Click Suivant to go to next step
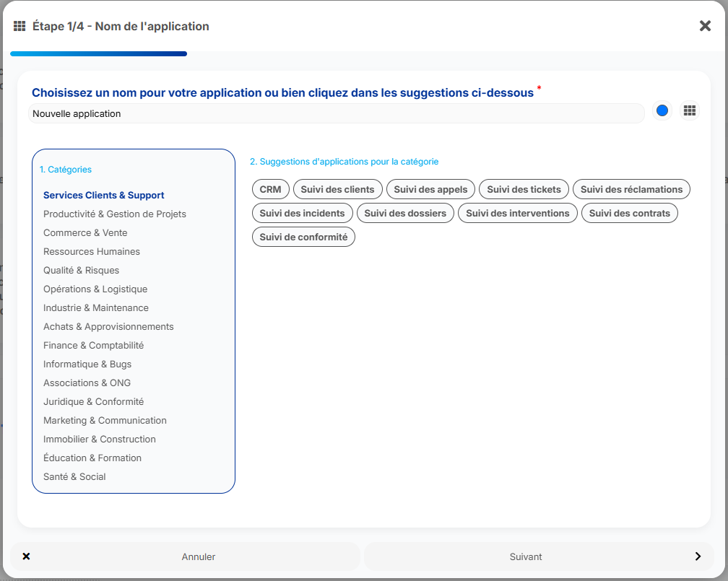The image size is (728, 581). (539, 556)
